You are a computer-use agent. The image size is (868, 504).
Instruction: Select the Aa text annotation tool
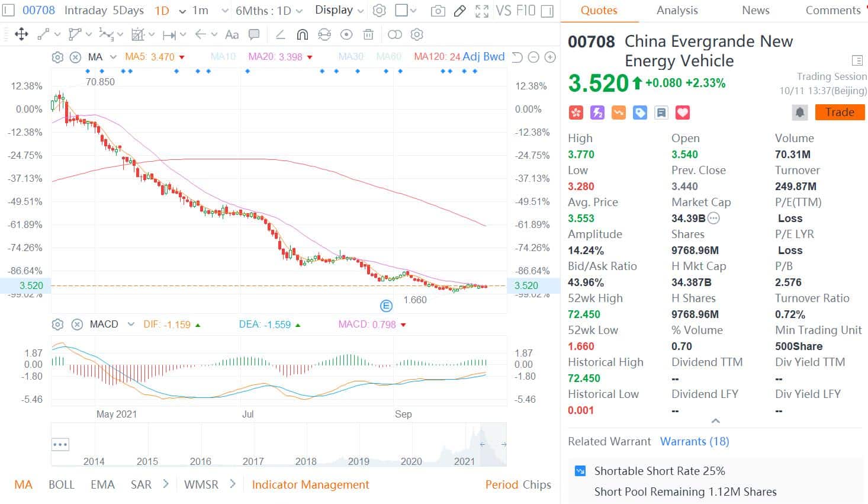pyautogui.click(x=232, y=34)
